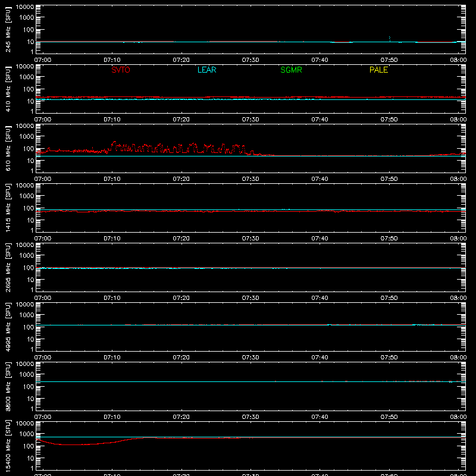Select the 245 MHz [SFU] axis title
Screen dimensions: 476x476
(8, 29)
